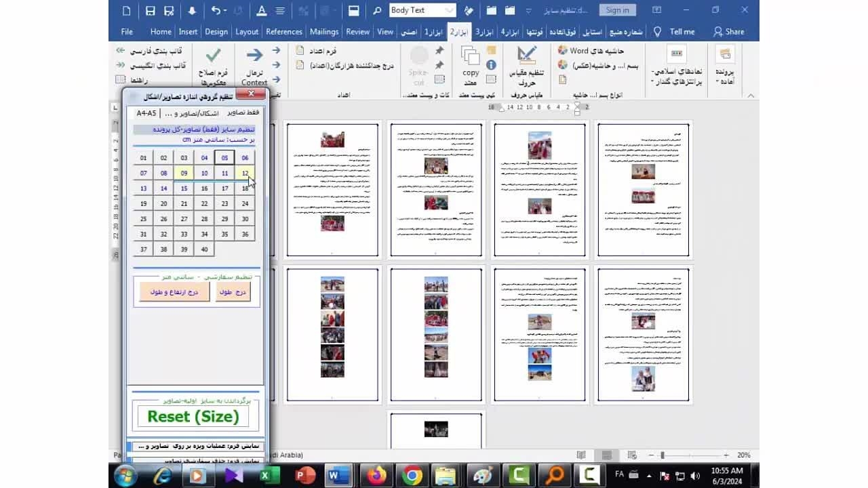Open Firefox from the taskbar
Viewport: 868px width, 488px height.
[376, 476]
